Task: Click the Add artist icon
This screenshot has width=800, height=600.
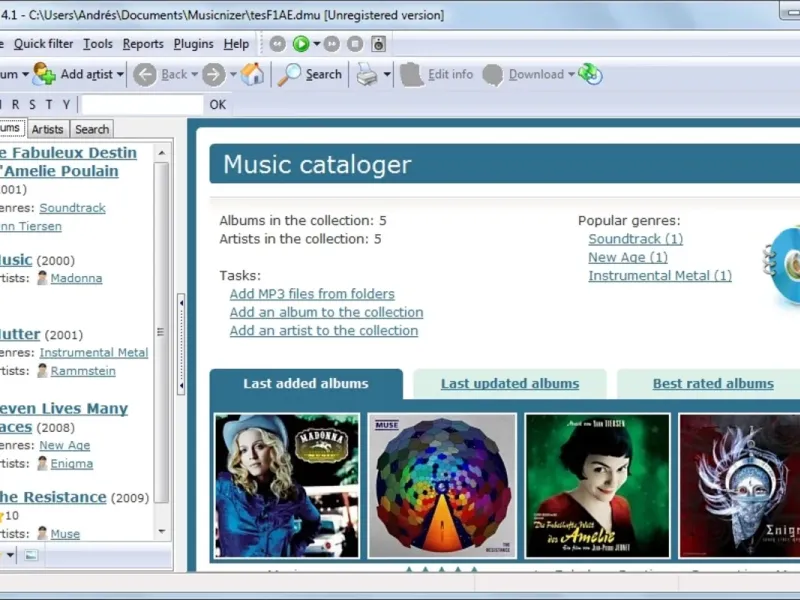Action: (44, 74)
